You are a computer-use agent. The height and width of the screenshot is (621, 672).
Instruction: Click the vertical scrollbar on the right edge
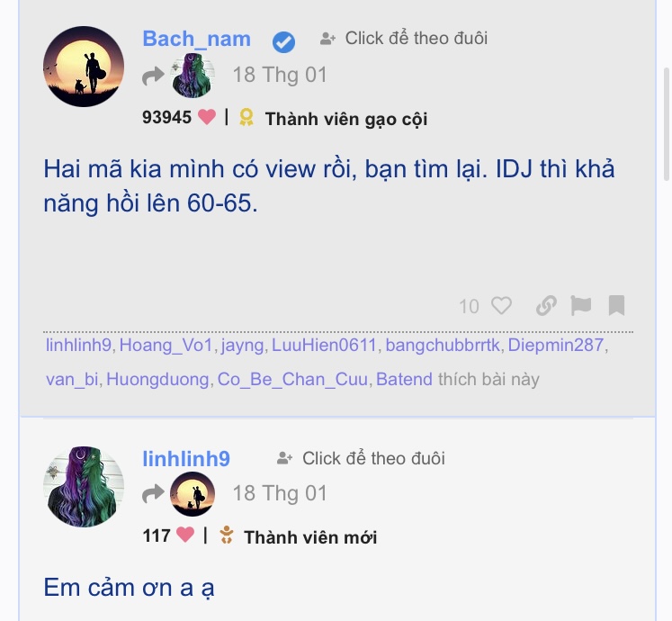667,124
